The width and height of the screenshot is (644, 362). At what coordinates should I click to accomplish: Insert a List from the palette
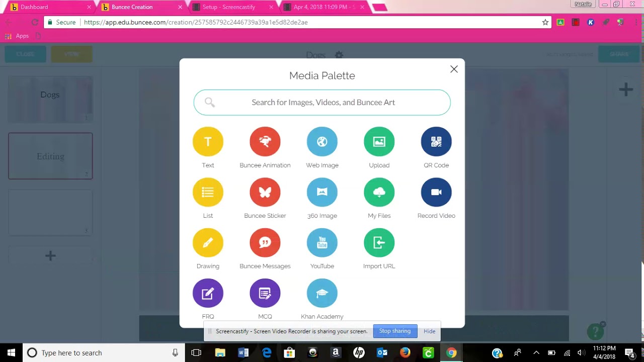208,192
